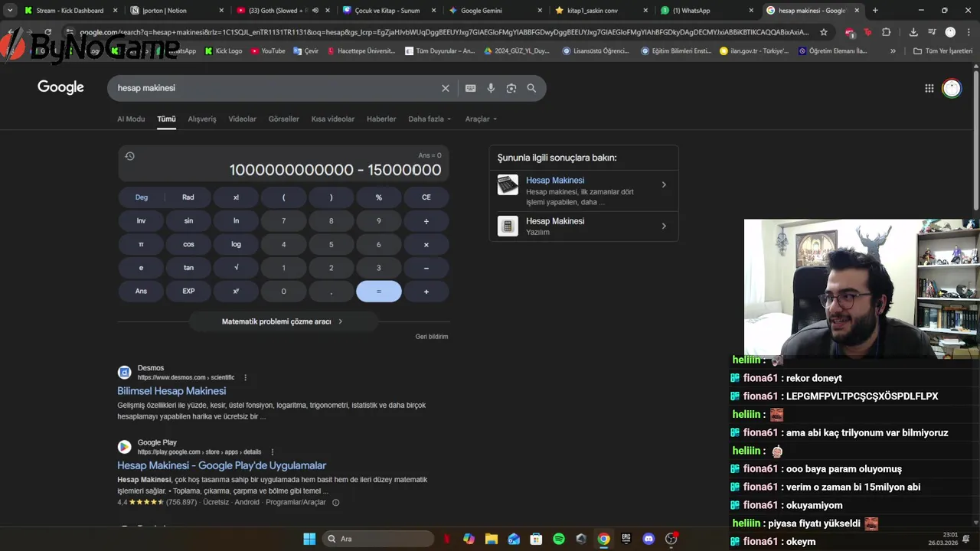980x551 pixels.
Task: Bookmark this page with star icon
Action: tap(824, 32)
